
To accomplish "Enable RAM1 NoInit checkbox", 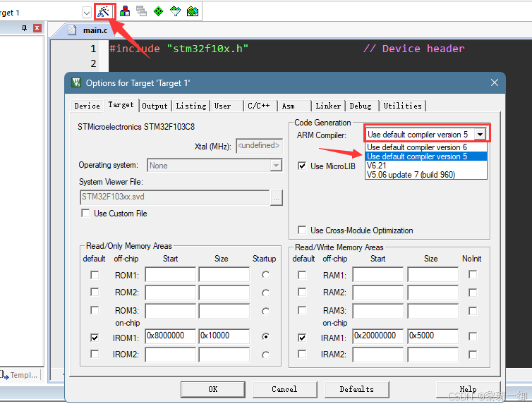I will tap(473, 274).
